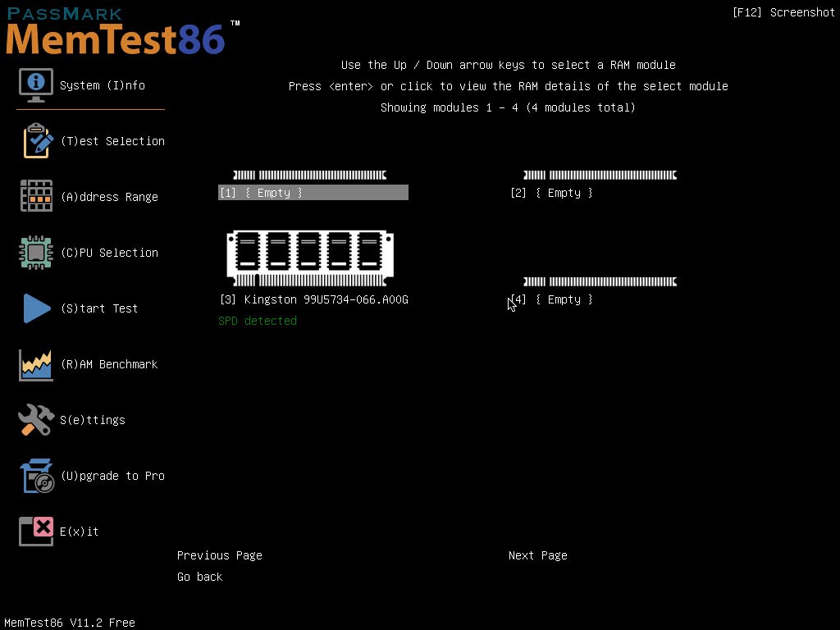Open the (T)est Selection menu label
The width and height of the screenshot is (840, 630).
[x=112, y=141]
